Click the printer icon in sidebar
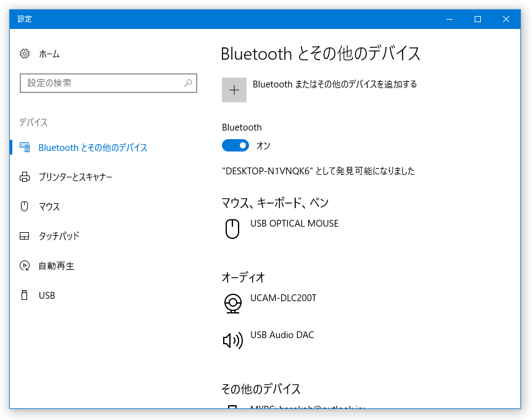 click(25, 177)
